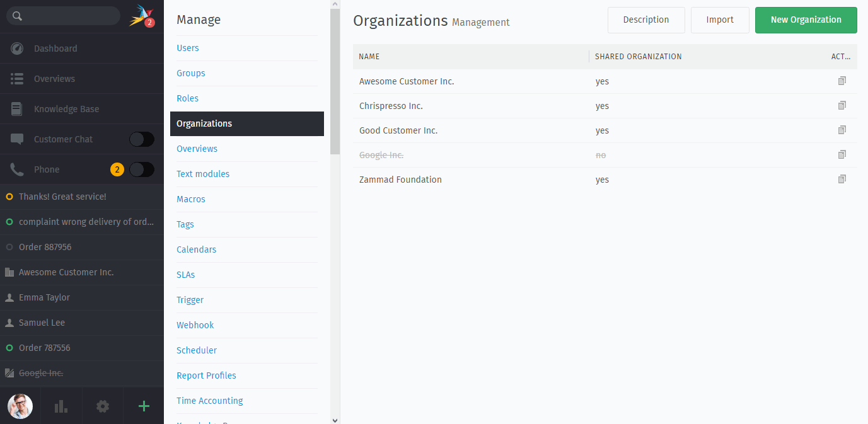Click the search magnifier icon

[18, 16]
